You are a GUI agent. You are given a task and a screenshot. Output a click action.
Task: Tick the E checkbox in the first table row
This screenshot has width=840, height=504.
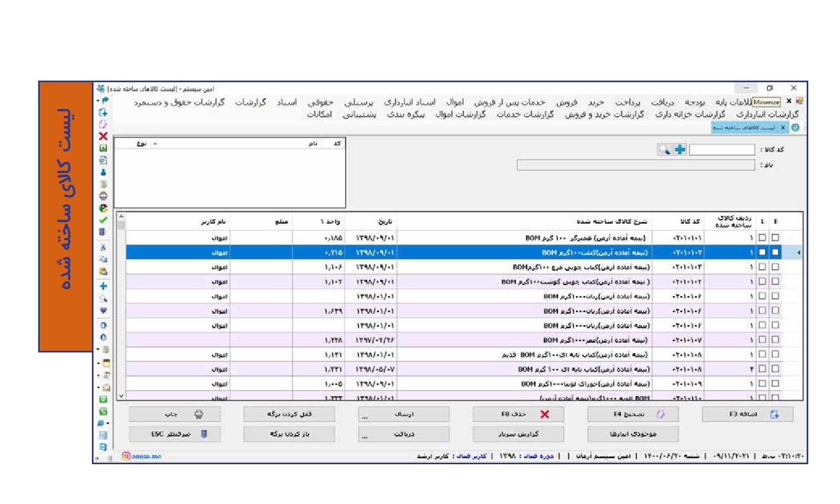point(775,237)
